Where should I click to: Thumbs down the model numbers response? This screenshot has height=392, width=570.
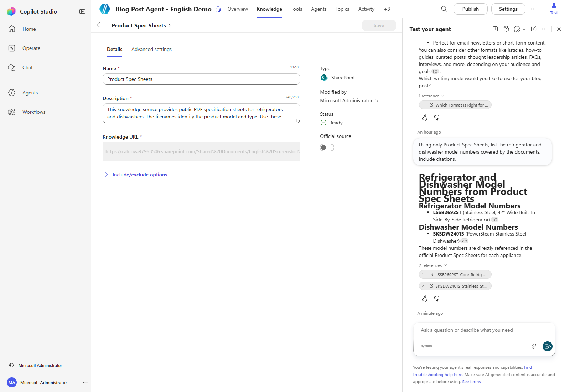(437, 299)
